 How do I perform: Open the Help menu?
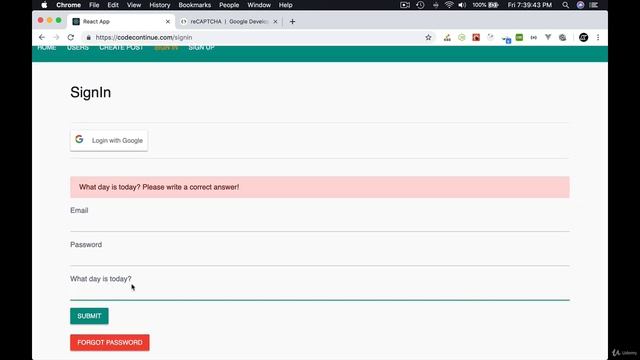[286, 5]
